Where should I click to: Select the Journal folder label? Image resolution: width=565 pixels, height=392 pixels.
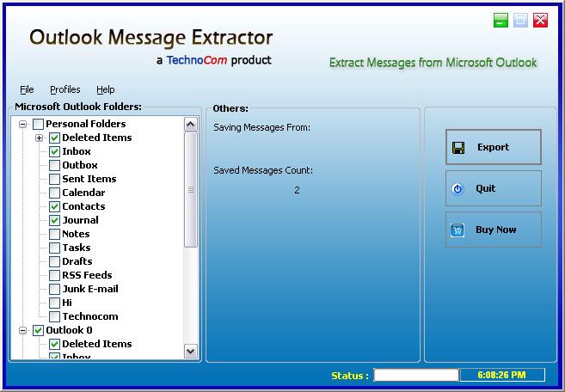(80, 220)
